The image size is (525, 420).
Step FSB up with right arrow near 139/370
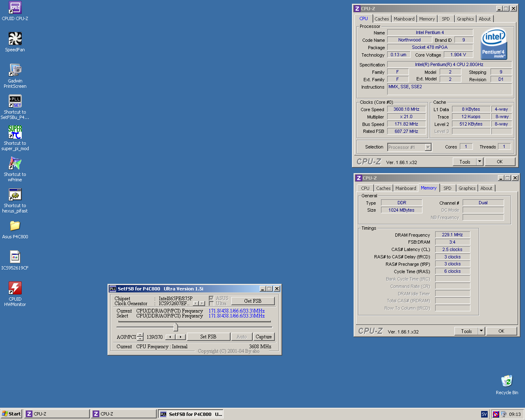pyautogui.click(x=181, y=337)
